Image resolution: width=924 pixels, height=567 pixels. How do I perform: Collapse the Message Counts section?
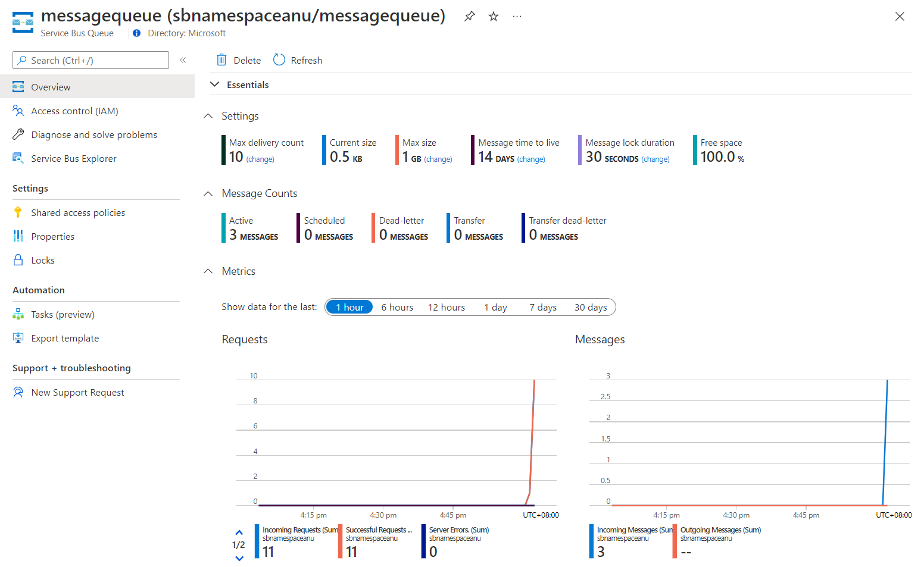tap(208, 193)
